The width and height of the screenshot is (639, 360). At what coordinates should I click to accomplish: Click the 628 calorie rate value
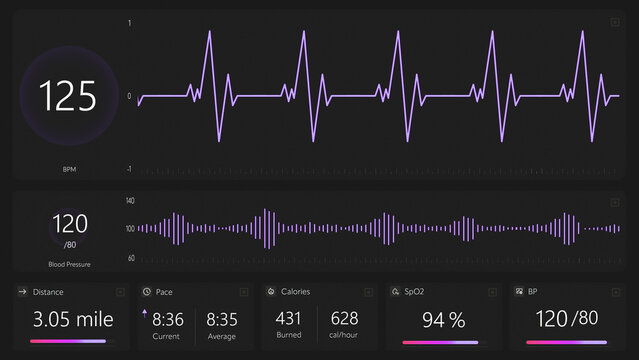pos(344,318)
